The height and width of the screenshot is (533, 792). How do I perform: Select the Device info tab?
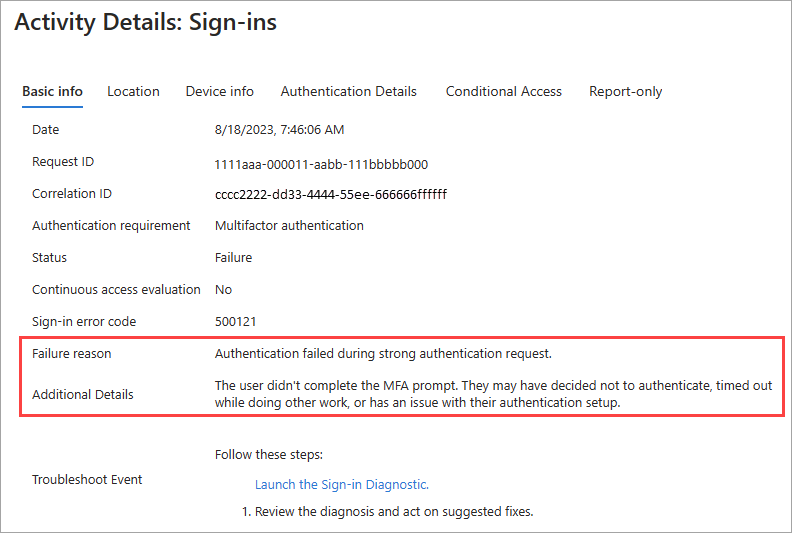pos(219,91)
